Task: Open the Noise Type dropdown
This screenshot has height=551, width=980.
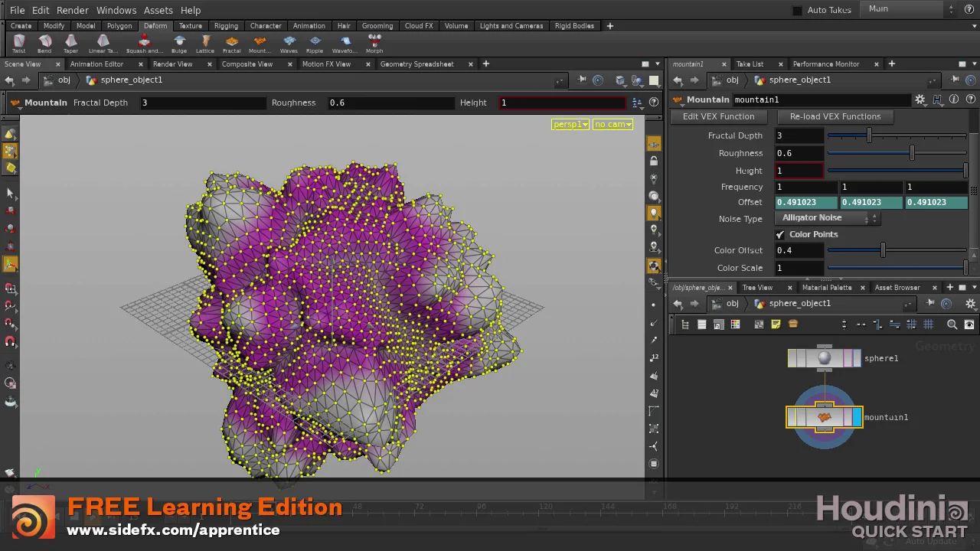Action: point(828,218)
